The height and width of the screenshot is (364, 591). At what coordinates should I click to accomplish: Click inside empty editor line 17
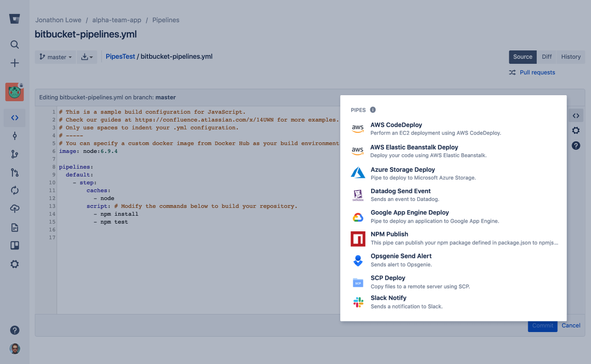[198, 237]
